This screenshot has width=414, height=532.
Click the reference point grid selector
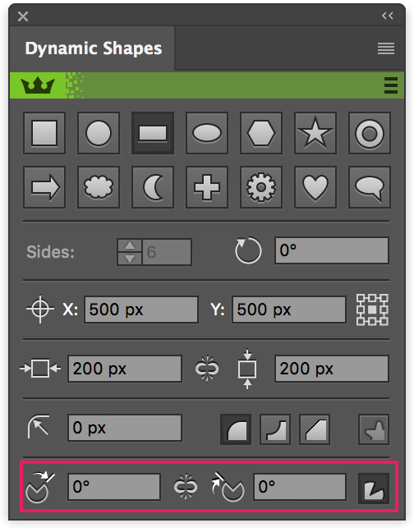click(372, 310)
